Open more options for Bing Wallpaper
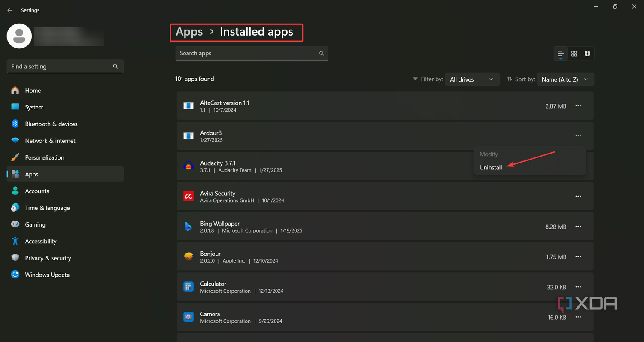 (x=578, y=227)
